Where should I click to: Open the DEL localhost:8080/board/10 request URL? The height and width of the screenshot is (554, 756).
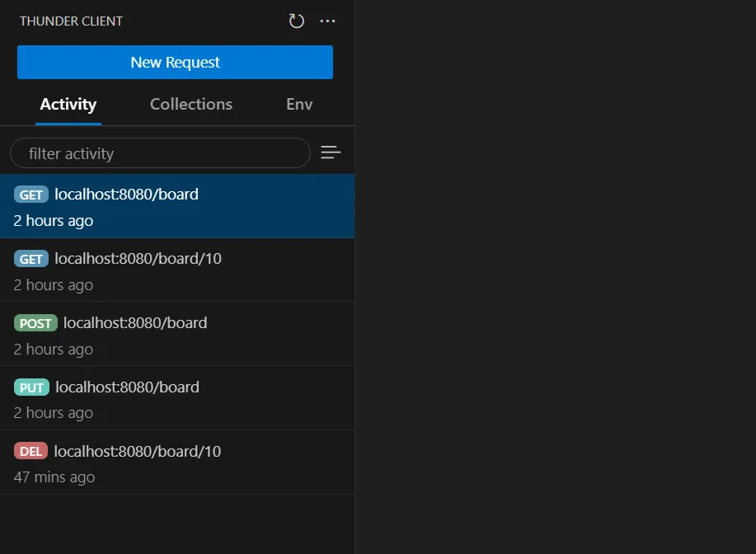point(138,452)
